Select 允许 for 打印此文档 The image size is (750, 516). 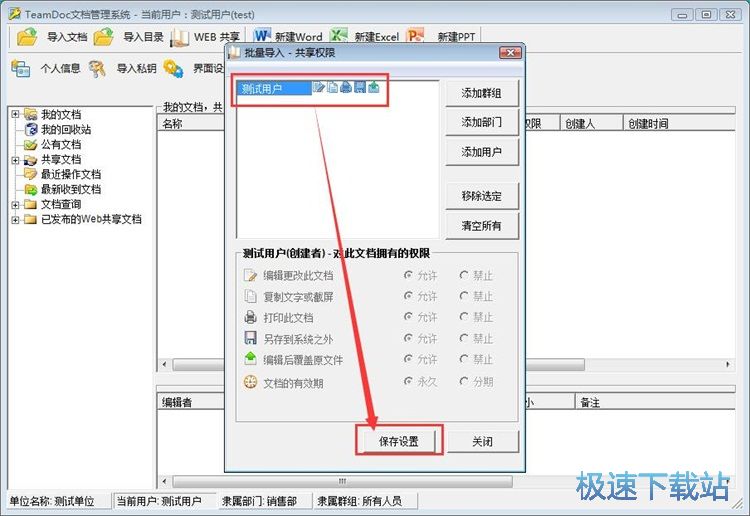click(408, 317)
